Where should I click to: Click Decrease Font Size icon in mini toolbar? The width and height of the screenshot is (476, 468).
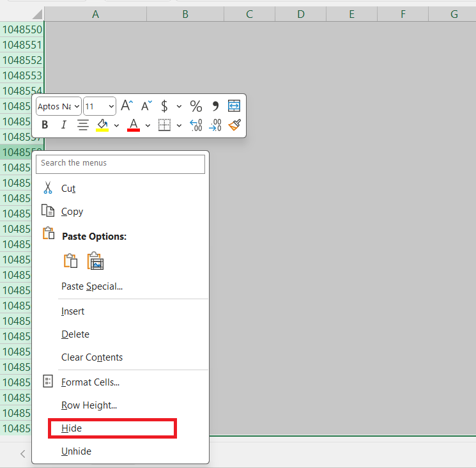tap(146, 106)
